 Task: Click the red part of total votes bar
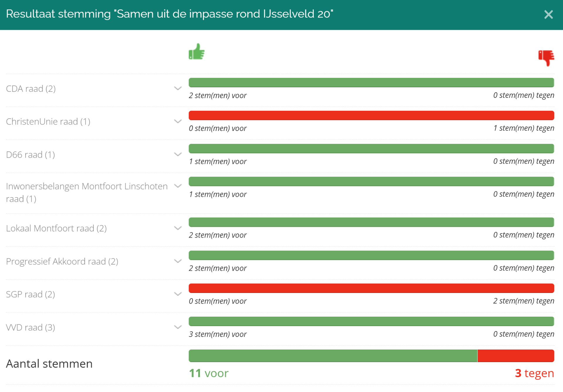(515, 356)
